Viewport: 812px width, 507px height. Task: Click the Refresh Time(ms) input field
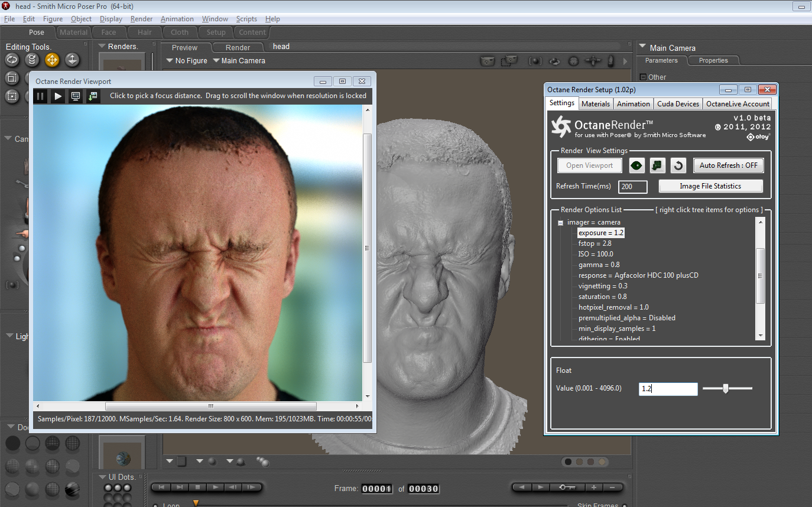(x=633, y=187)
